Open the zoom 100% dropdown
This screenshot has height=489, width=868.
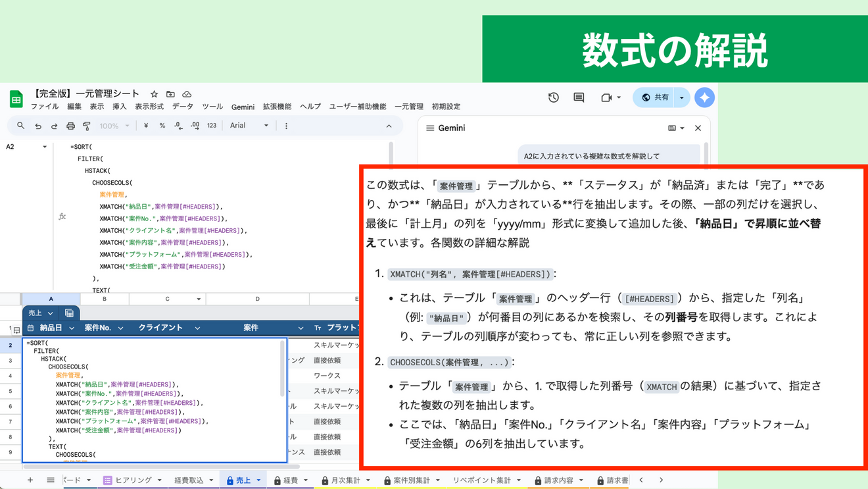click(114, 126)
